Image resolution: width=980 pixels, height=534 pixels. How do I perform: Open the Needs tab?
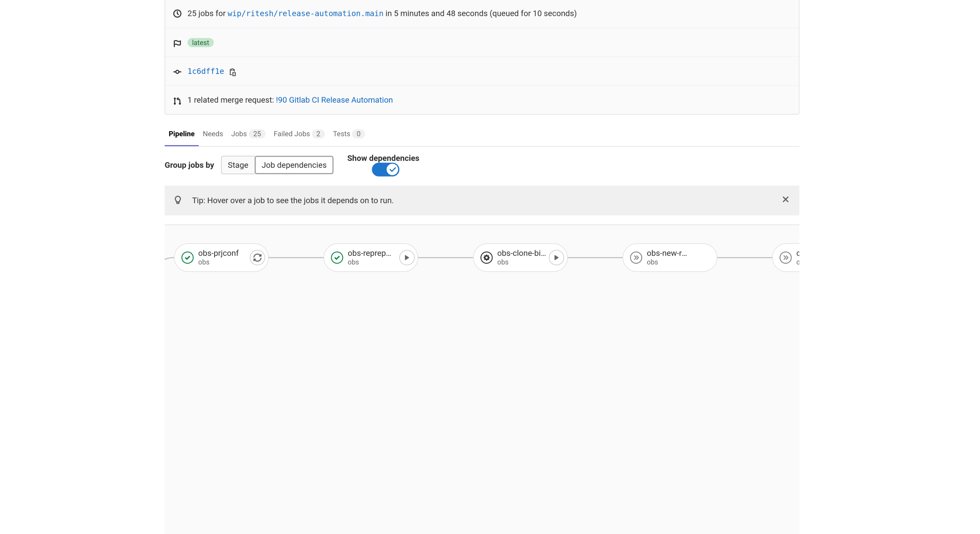coord(213,133)
